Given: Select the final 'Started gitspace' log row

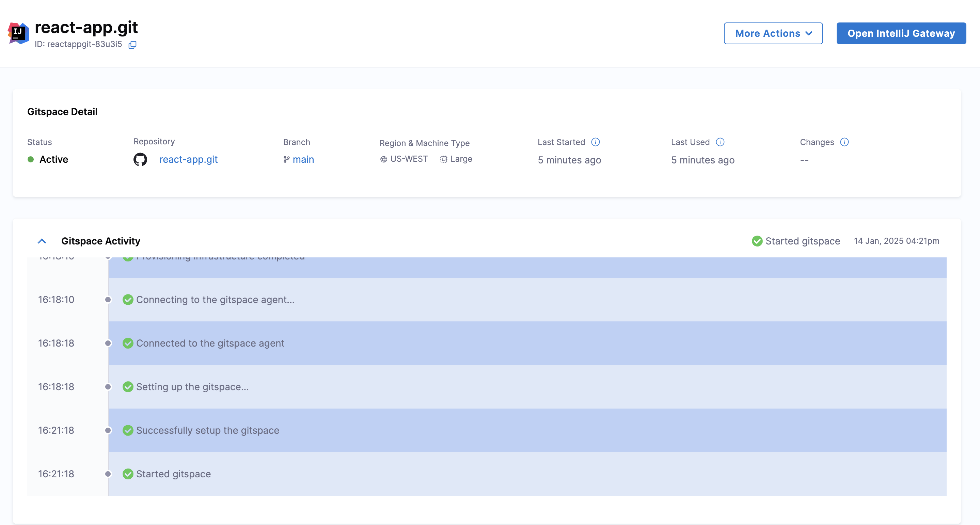Looking at the screenshot, I should click(173, 474).
